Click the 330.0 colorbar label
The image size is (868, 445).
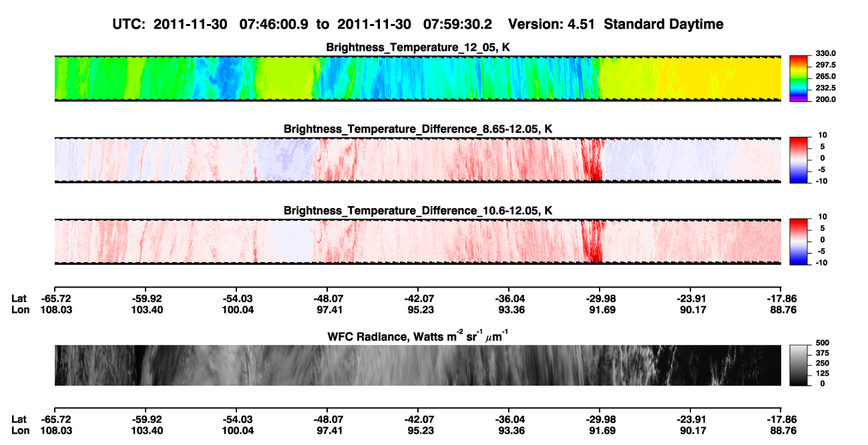pos(825,53)
